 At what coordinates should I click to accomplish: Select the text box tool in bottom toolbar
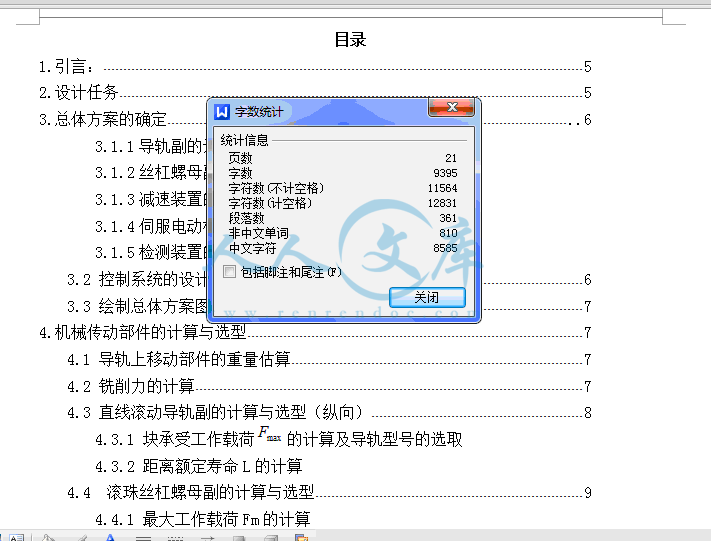click(16, 538)
